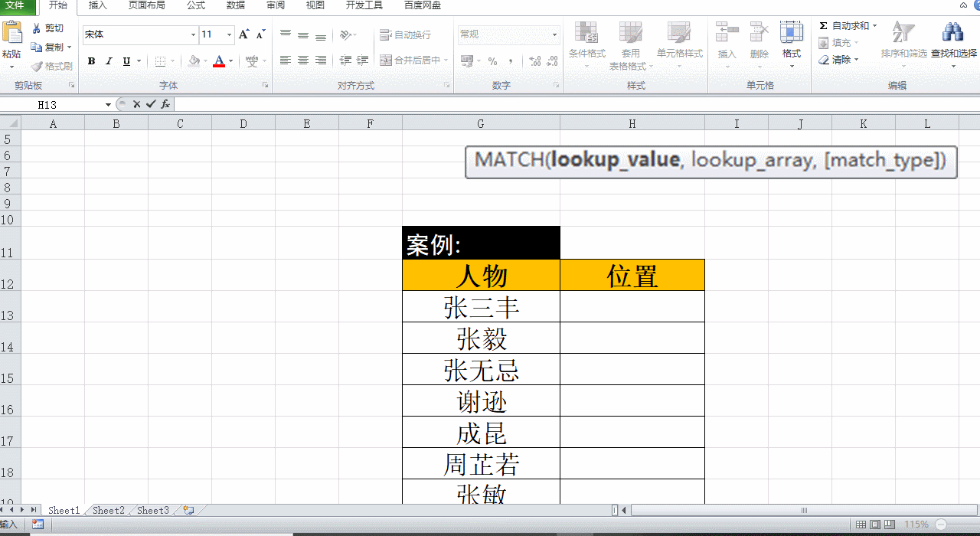Click the zoom slider at 115%
The image size is (980, 536).
941,525
